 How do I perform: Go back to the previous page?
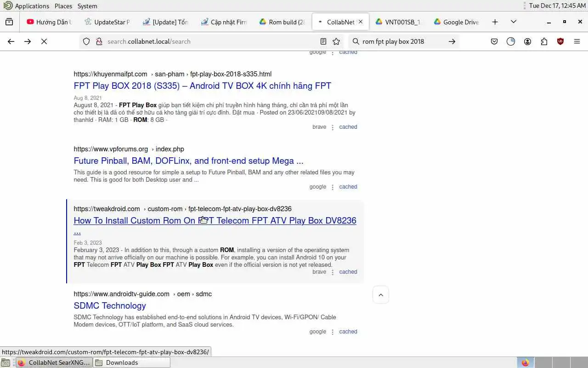11,41
